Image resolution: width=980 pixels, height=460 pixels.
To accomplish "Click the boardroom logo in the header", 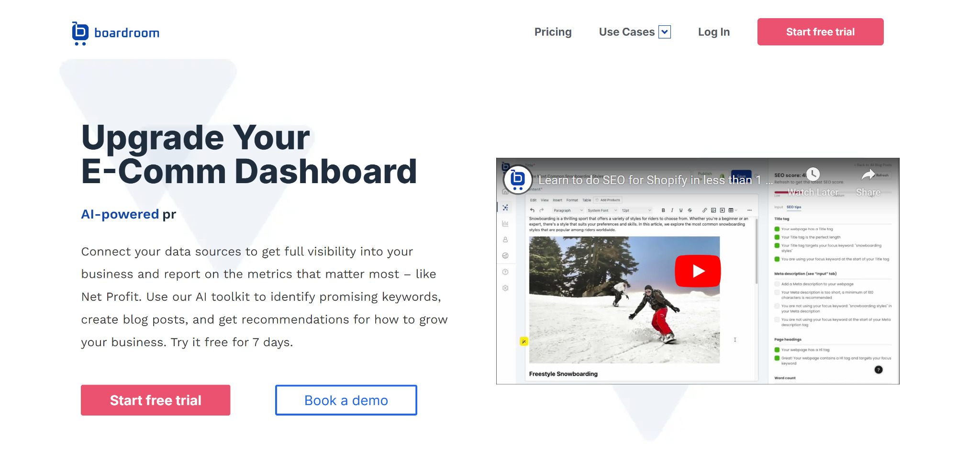I will [x=116, y=33].
